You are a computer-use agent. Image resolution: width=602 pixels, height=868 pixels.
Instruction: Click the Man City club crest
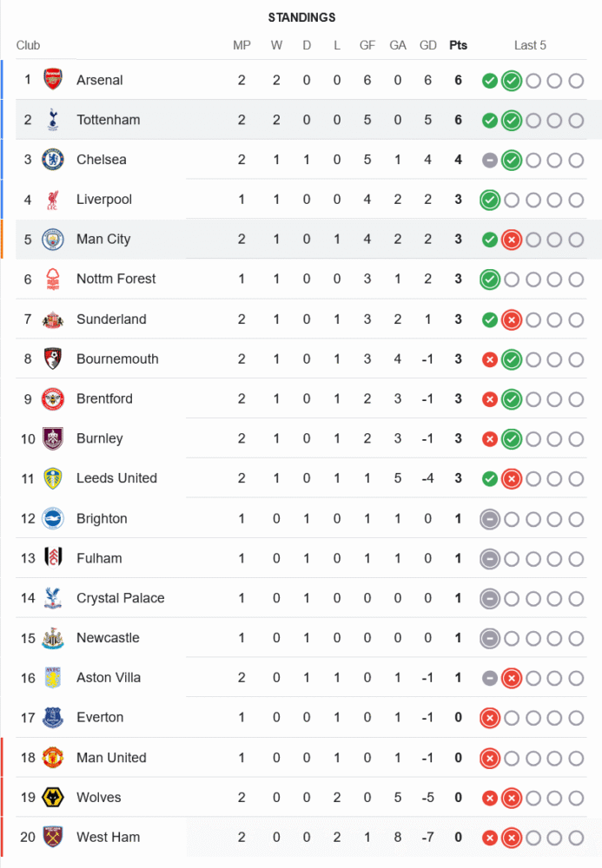[53, 240]
